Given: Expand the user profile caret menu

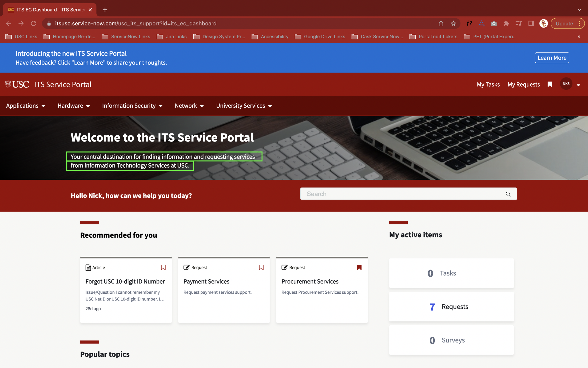Looking at the screenshot, I should 579,85.
